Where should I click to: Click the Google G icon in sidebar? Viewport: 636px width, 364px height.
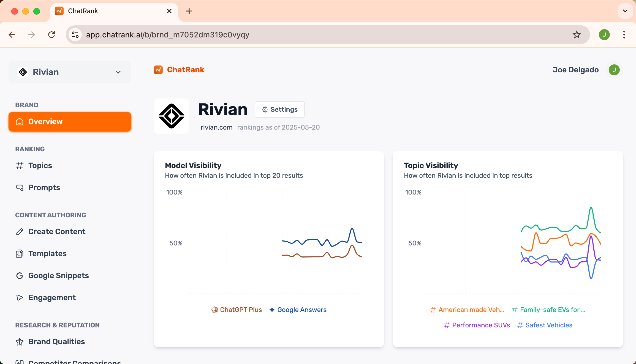click(20, 276)
